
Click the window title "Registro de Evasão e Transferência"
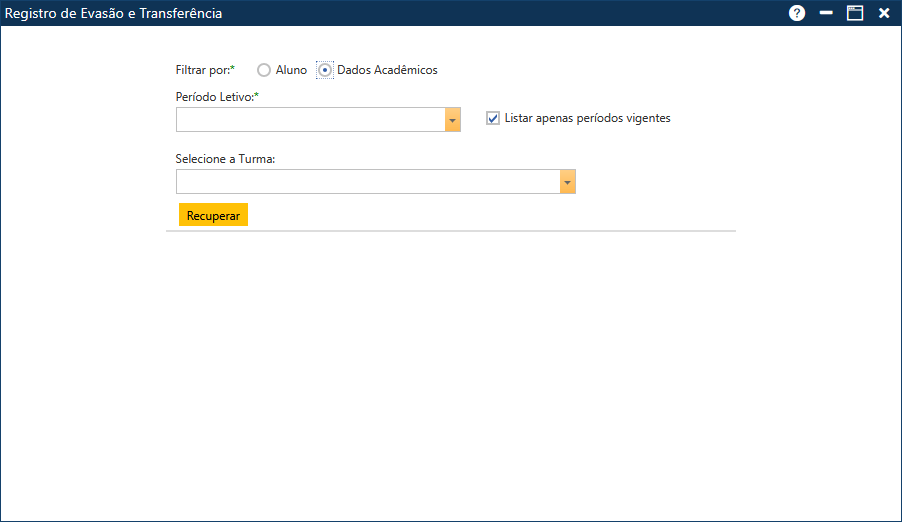point(114,13)
